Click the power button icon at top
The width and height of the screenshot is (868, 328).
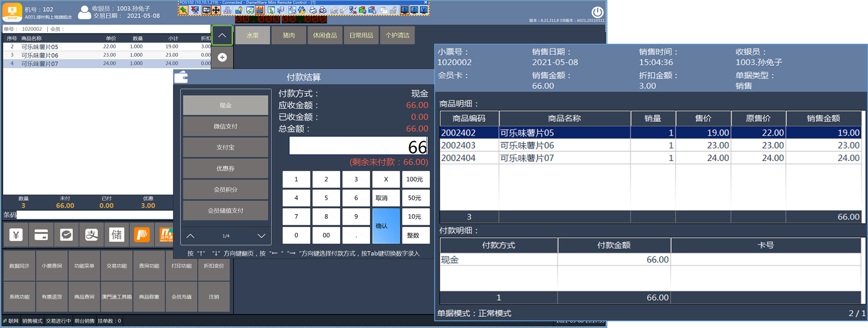[597, 12]
